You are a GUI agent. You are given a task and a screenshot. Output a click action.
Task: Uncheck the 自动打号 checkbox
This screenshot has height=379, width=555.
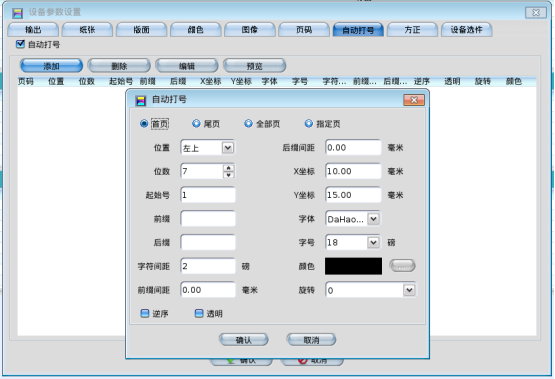pos(20,44)
